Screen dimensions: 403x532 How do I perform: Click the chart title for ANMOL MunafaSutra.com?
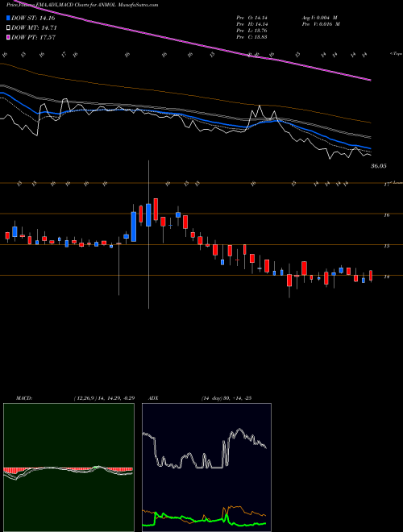pyautogui.click(x=82, y=5)
